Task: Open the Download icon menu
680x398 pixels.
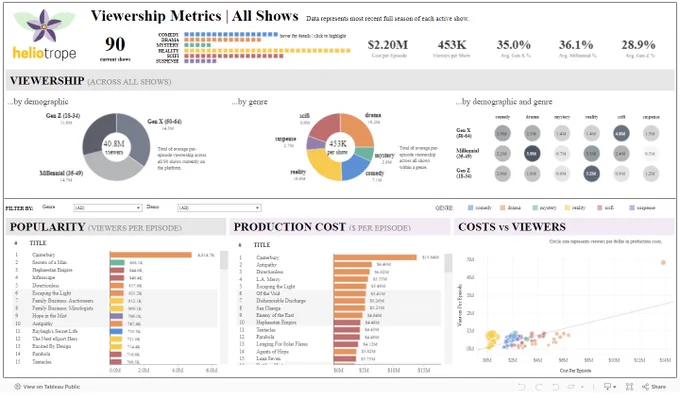Action: (x=609, y=387)
